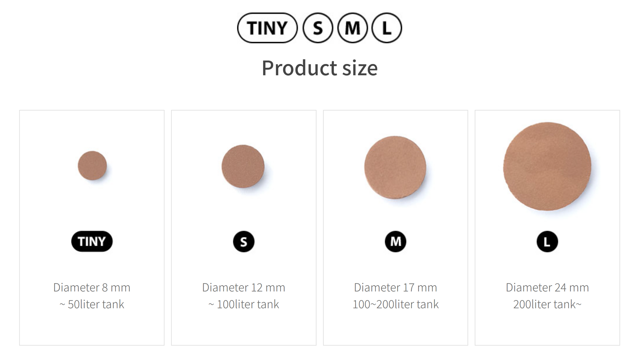
Task: Click the black TINY pill label
Action: tap(92, 241)
